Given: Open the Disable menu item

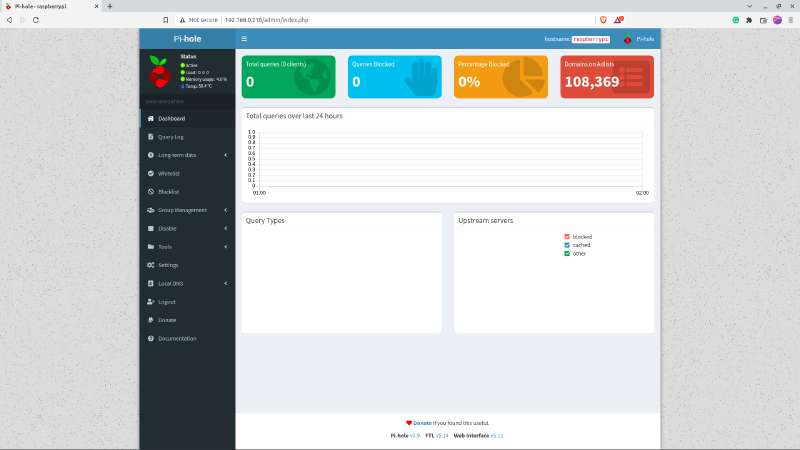Looking at the screenshot, I should pos(167,228).
